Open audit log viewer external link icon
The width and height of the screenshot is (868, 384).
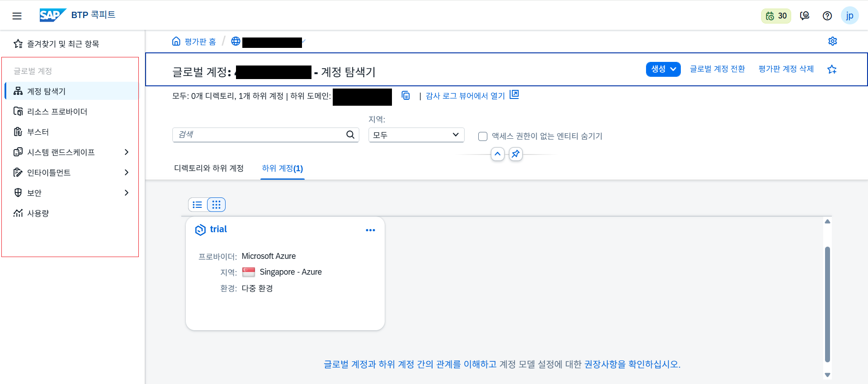pyautogui.click(x=514, y=94)
